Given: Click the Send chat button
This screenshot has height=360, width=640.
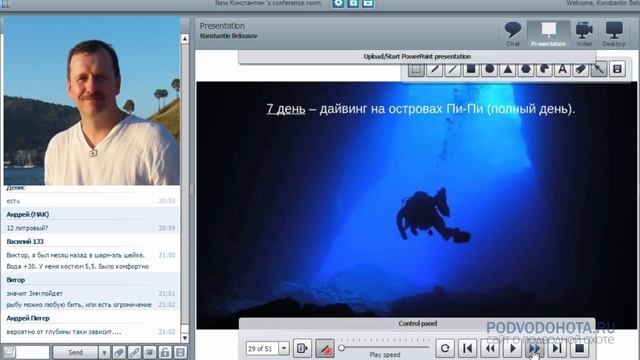Looking at the screenshot, I should pyautogui.click(x=76, y=352).
